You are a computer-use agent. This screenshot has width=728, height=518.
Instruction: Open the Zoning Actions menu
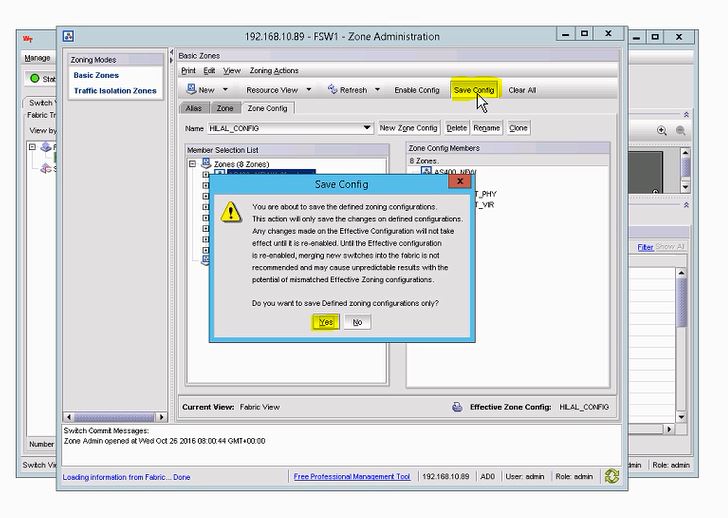pyautogui.click(x=274, y=71)
